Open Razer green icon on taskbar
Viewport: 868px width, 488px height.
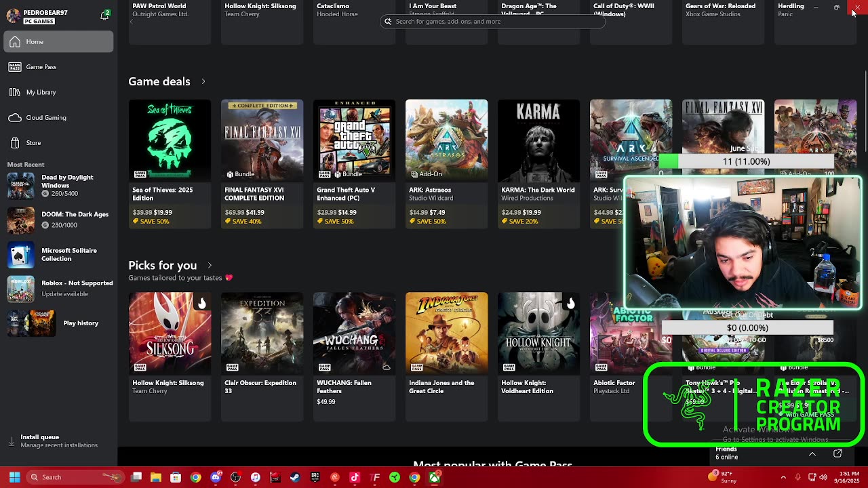(394, 477)
